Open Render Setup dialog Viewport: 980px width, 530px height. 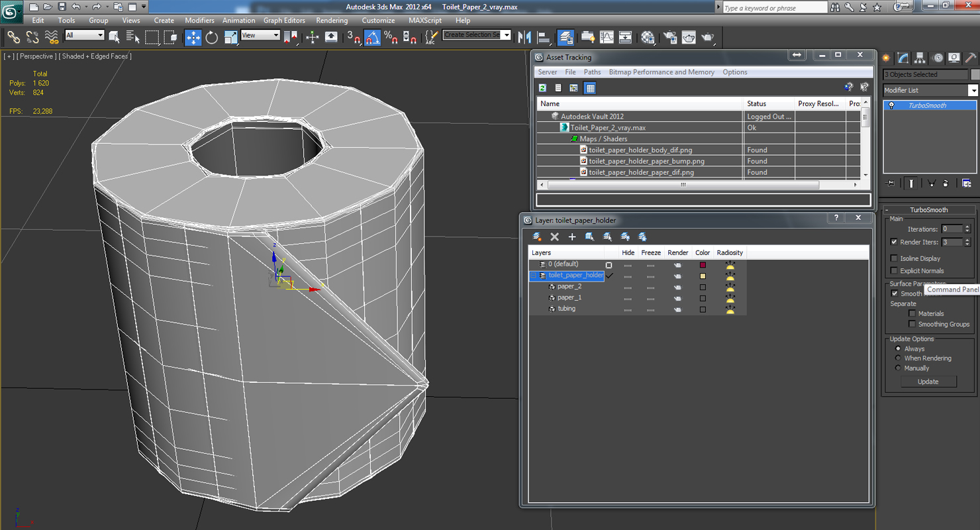pos(670,37)
